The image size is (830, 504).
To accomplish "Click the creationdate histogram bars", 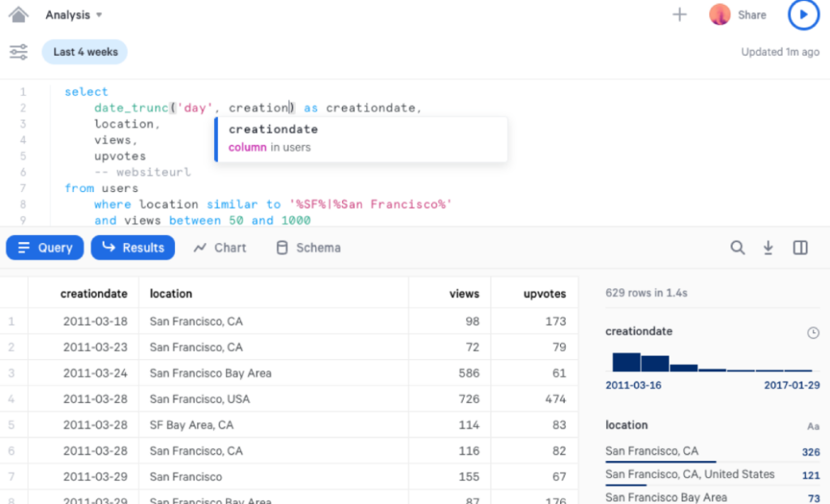I will (x=712, y=362).
